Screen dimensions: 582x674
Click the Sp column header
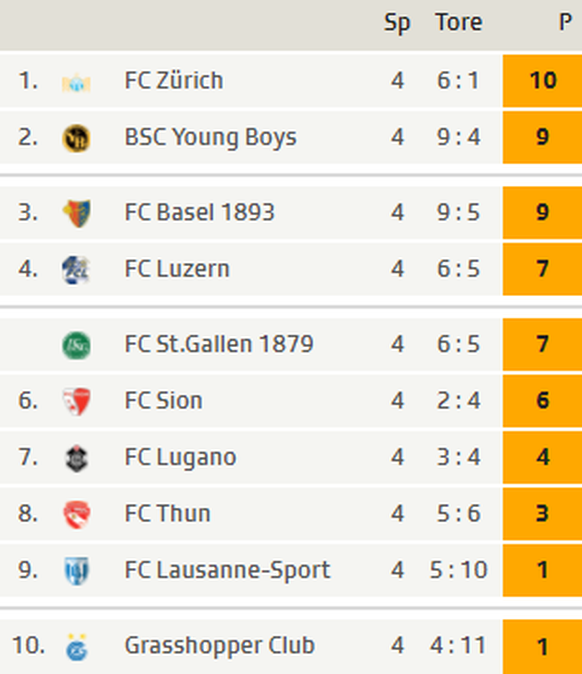click(x=397, y=23)
